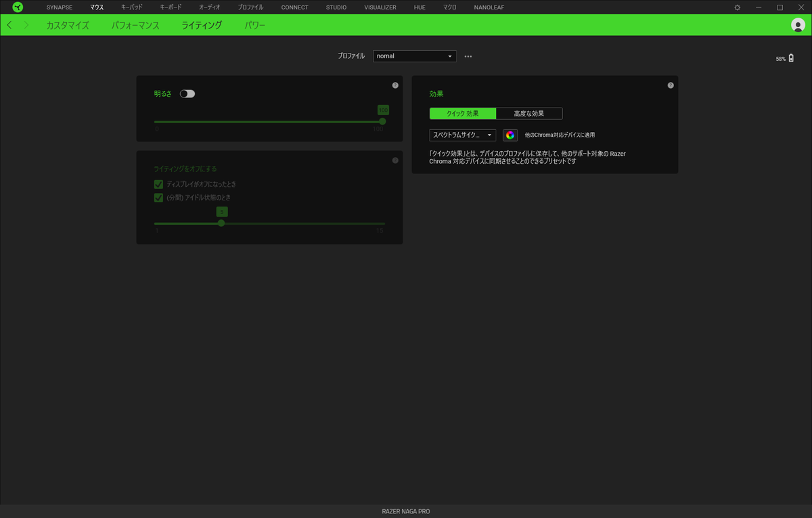The image size is (812, 518).
Task: Maximize the Synapse window
Action: coord(780,7)
